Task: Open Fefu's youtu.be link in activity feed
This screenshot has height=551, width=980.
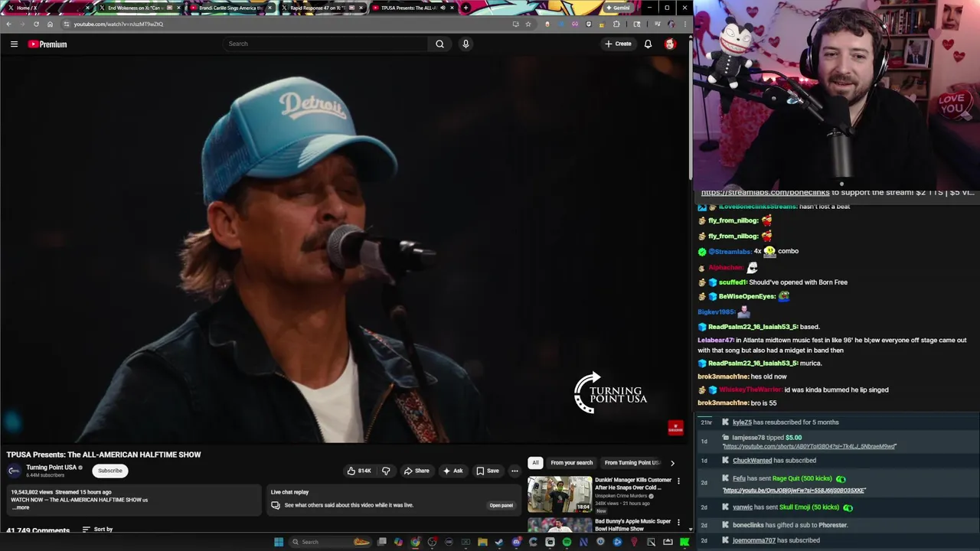Action: tap(794, 490)
